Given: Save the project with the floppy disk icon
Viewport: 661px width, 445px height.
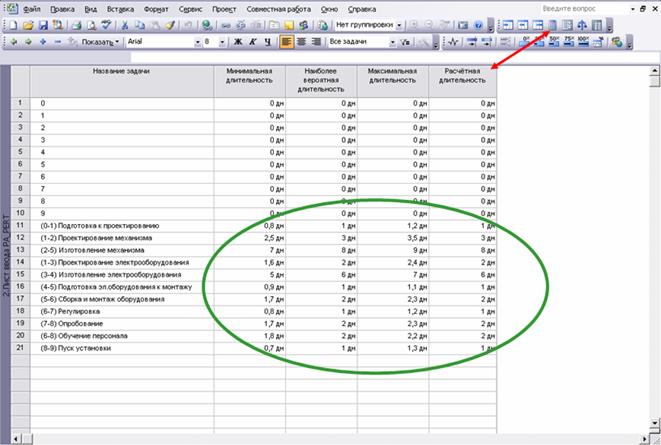Looking at the screenshot, I should pyautogui.click(x=42, y=23).
